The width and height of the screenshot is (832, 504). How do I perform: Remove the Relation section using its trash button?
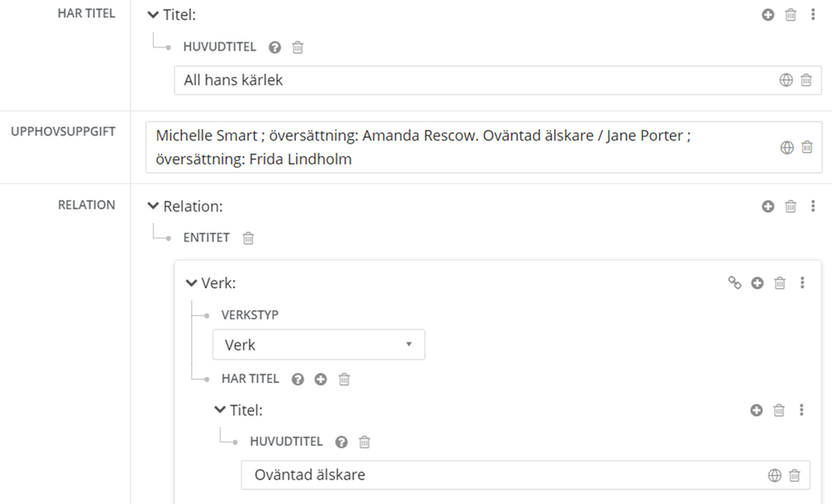[x=790, y=206]
